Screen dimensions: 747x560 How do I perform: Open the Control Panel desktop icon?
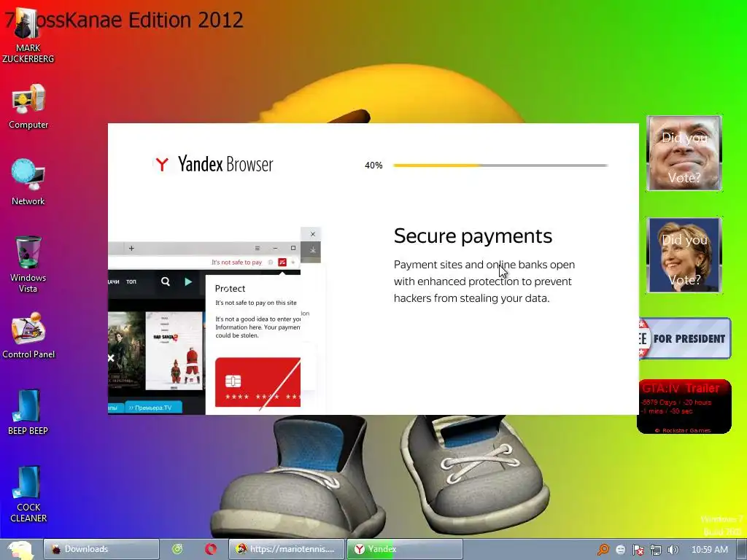pyautogui.click(x=28, y=335)
